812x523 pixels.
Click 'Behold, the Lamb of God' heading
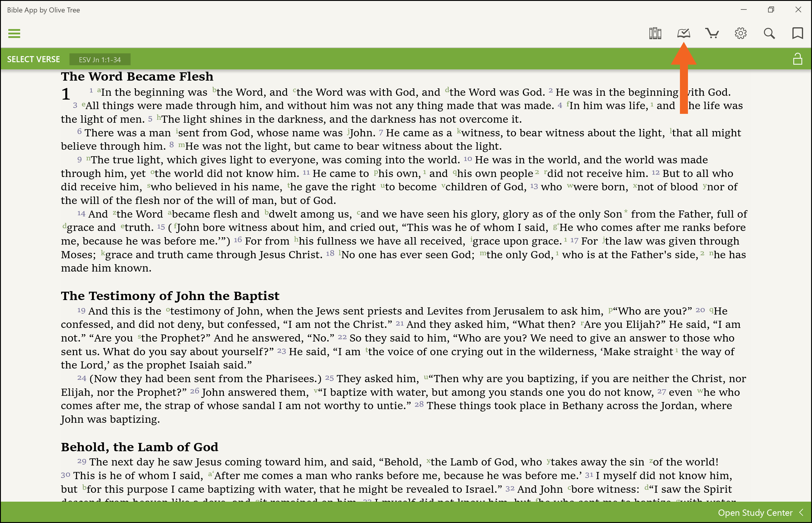(x=139, y=447)
